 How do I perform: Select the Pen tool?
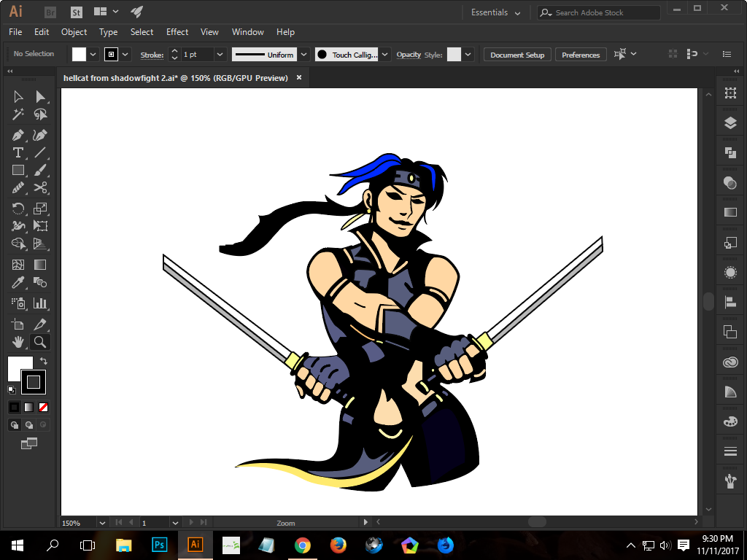(x=18, y=135)
